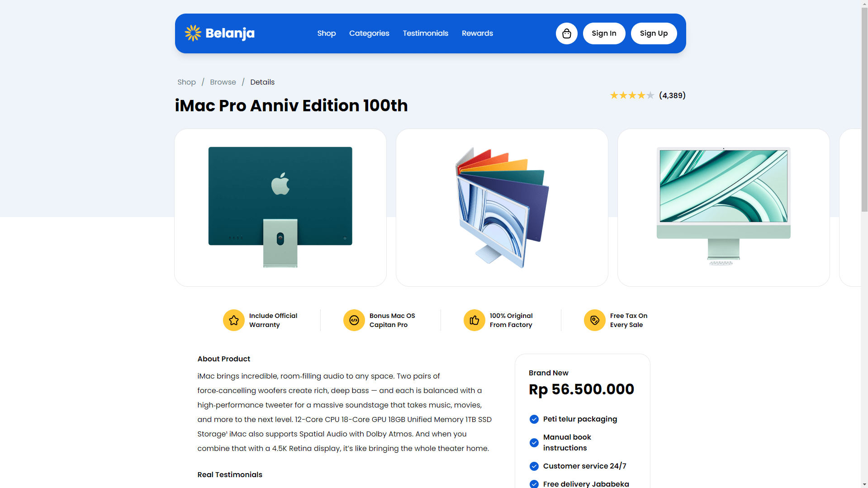Click the tag icon beside Free Tax
The image size is (868, 488).
(595, 320)
